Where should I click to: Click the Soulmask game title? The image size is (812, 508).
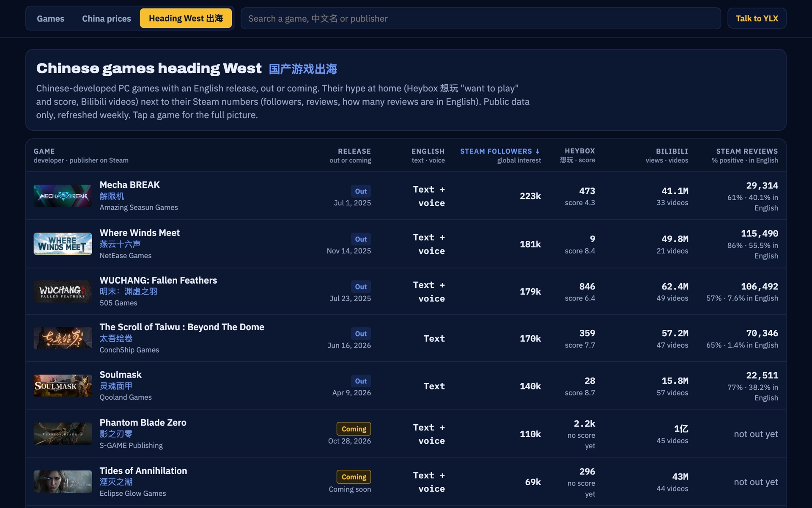coord(121,375)
